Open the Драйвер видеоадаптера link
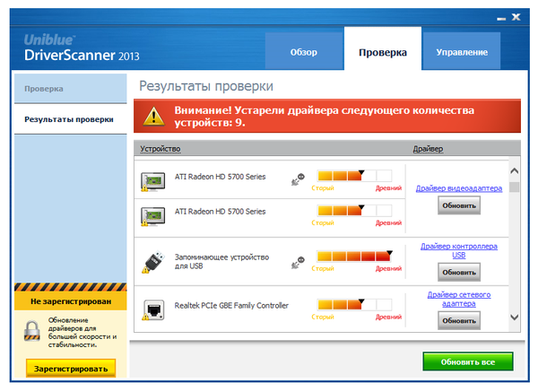The image size is (538, 392). click(x=459, y=188)
